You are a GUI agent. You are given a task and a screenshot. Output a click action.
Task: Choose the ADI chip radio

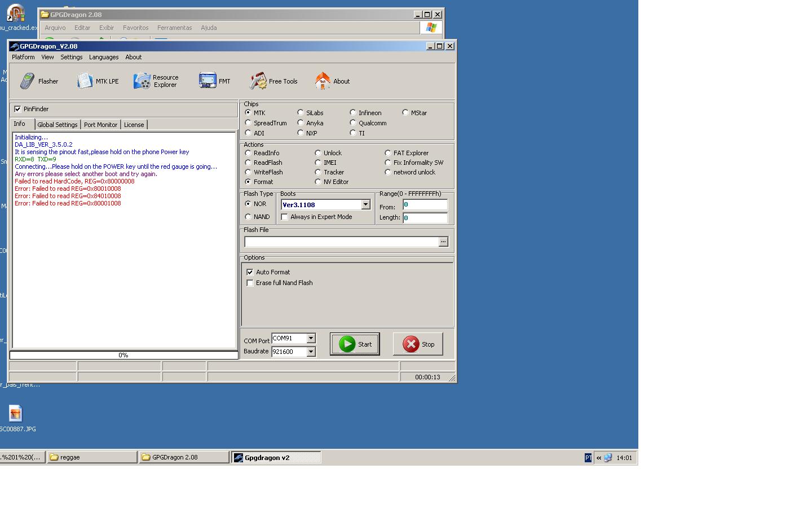tap(248, 133)
